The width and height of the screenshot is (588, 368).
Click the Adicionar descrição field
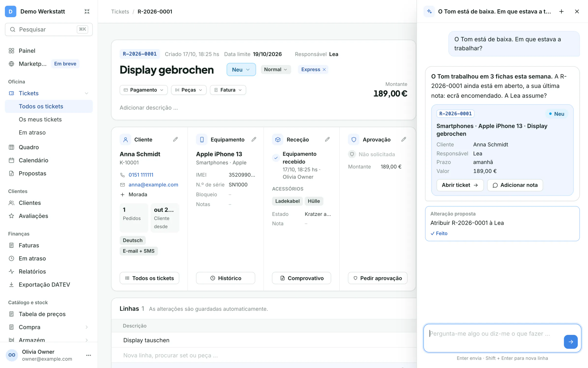pos(149,107)
